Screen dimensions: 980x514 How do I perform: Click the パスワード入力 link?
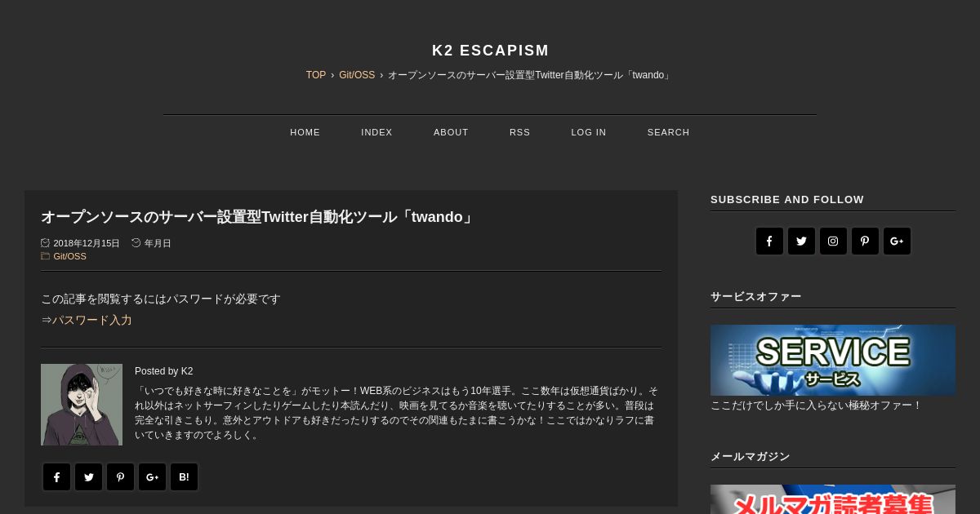coord(92,321)
